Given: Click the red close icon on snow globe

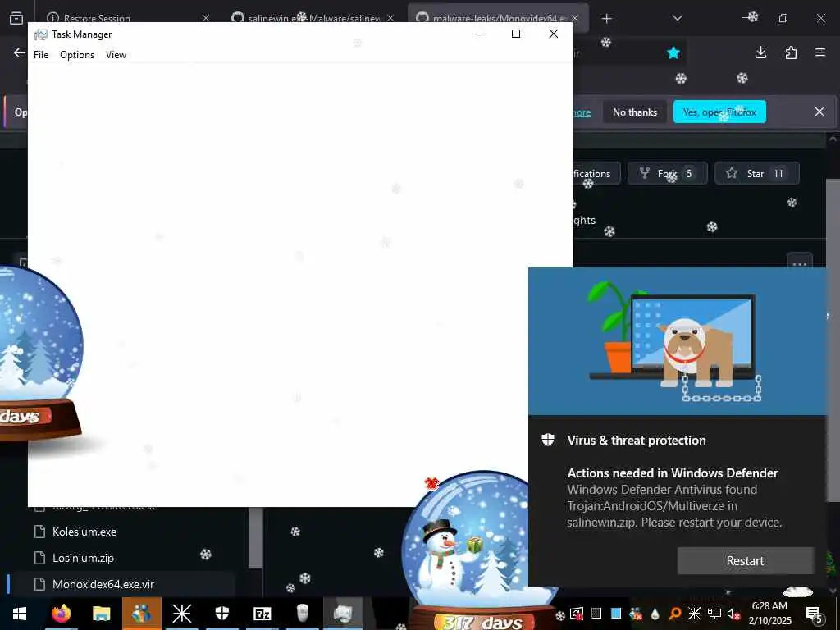Looking at the screenshot, I should pos(431,484).
